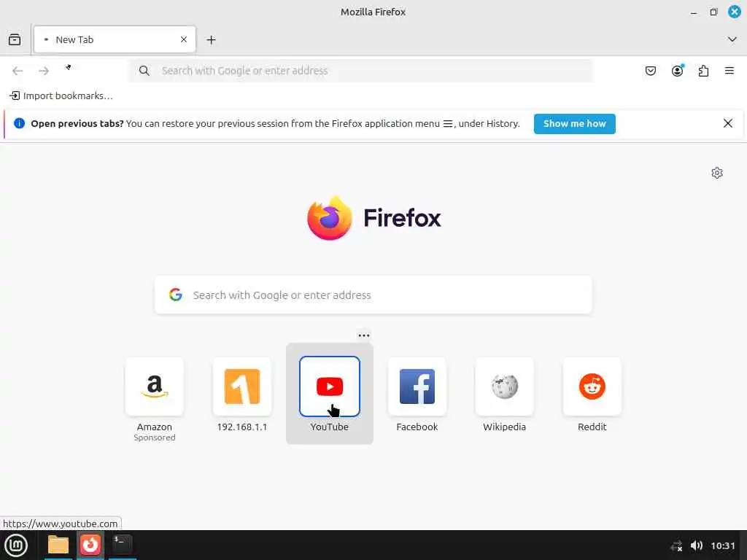The height and width of the screenshot is (560, 747).
Task: Click info icon in restore-session bar
Action: click(19, 123)
